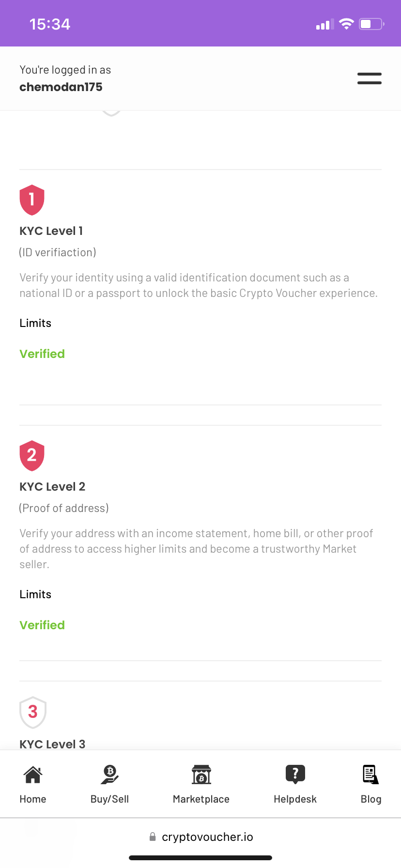
Task: Tap the lock icon beside the URL
Action: point(153,837)
